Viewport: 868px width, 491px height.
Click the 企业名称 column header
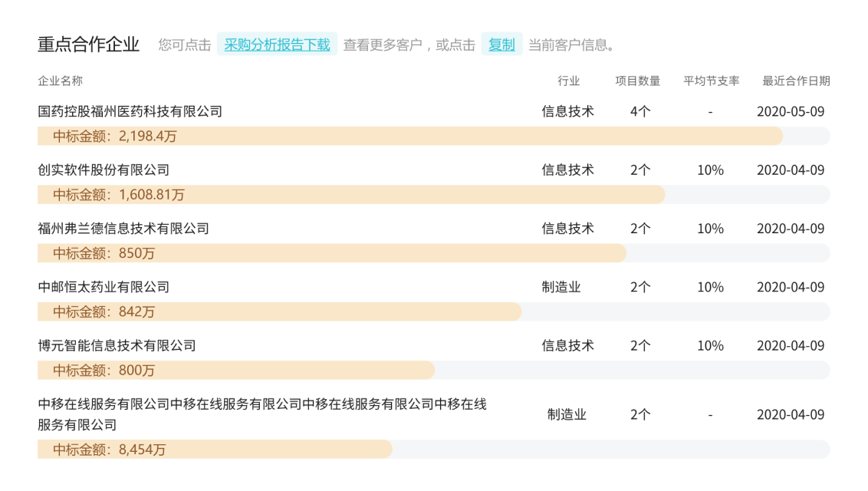[x=61, y=81]
